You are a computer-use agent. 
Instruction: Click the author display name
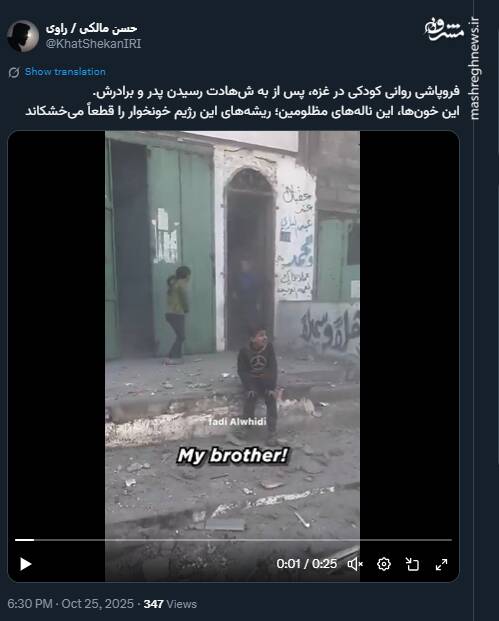(91, 29)
